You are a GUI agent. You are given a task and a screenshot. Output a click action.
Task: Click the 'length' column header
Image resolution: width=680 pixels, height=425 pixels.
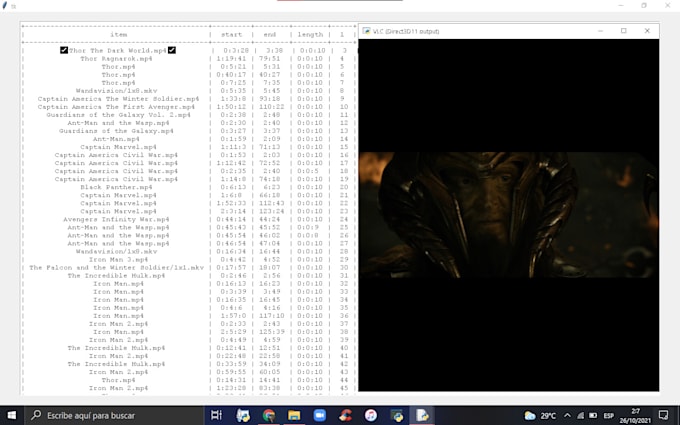coord(310,34)
